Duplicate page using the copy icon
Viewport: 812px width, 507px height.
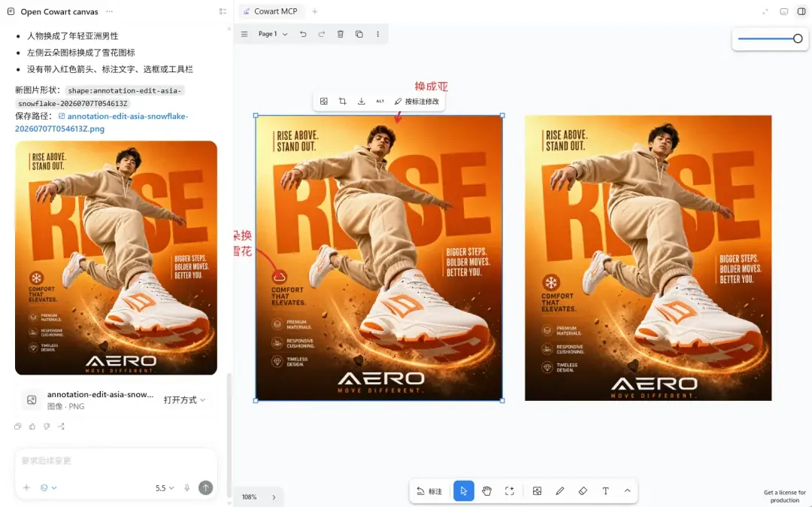359,34
